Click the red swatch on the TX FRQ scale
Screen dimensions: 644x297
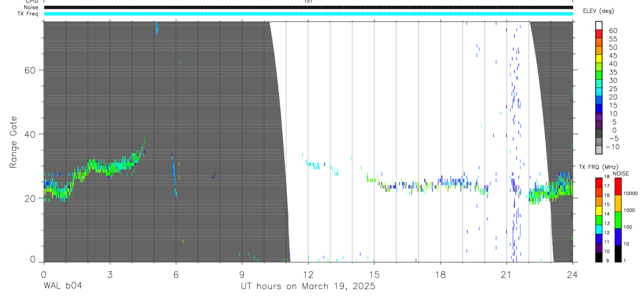[599, 182]
